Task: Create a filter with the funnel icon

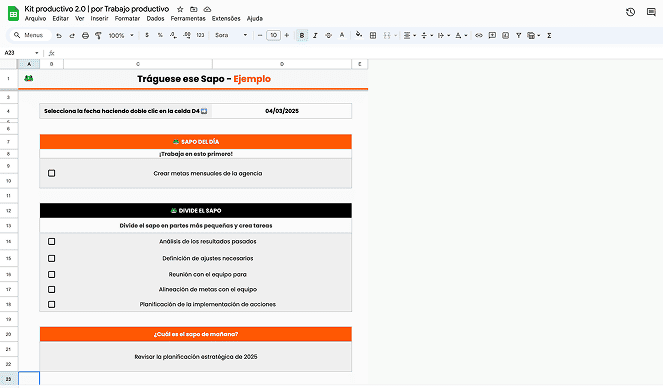Action: 518,36
